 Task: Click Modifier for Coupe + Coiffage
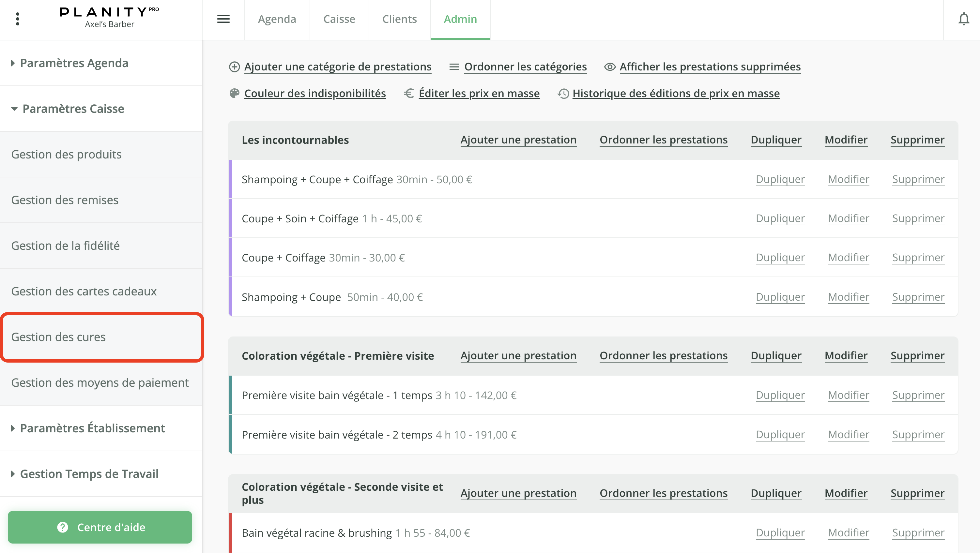tap(849, 258)
